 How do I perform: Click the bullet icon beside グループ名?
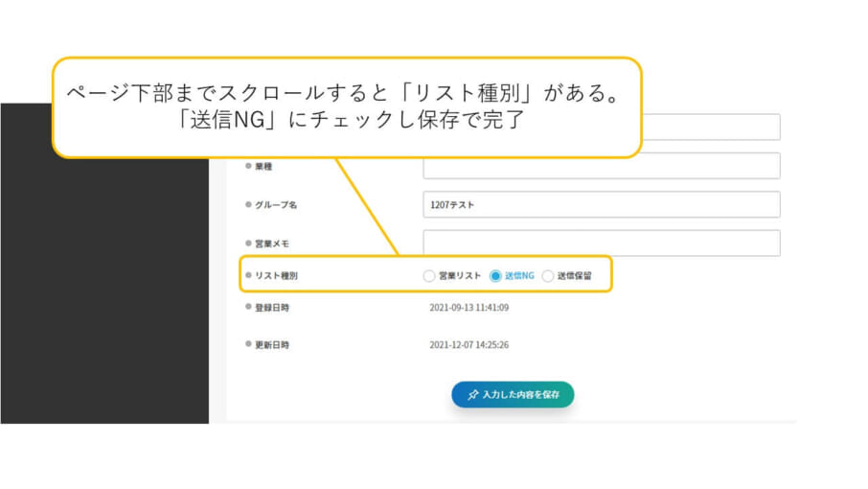pyautogui.click(x=247, y=204)
